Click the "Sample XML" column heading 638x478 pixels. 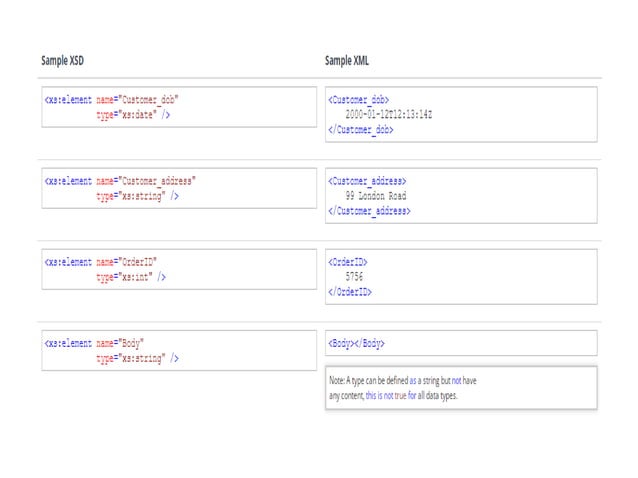tap(347, 61)
